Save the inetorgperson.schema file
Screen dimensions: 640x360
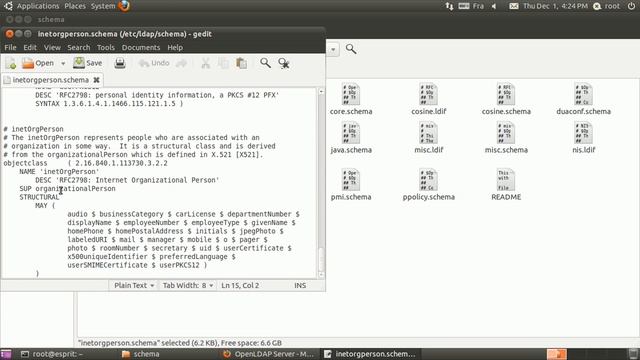coord(88,63)
